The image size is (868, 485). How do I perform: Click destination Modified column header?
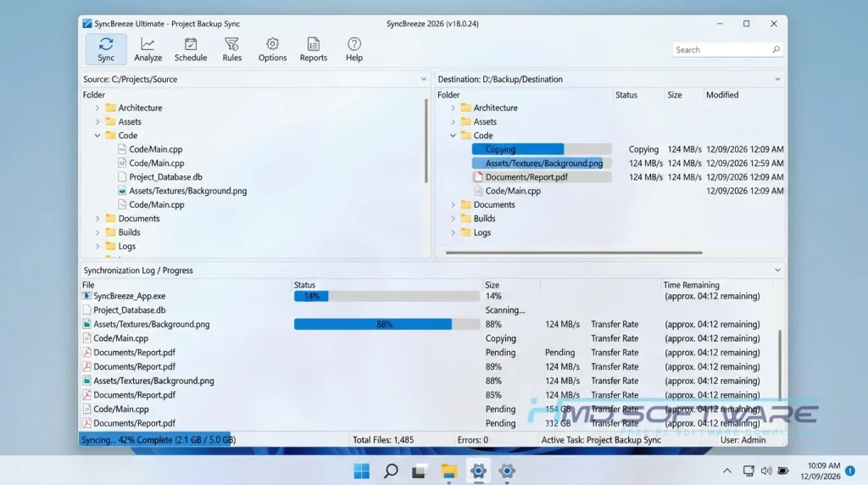(x=722, y=95)
